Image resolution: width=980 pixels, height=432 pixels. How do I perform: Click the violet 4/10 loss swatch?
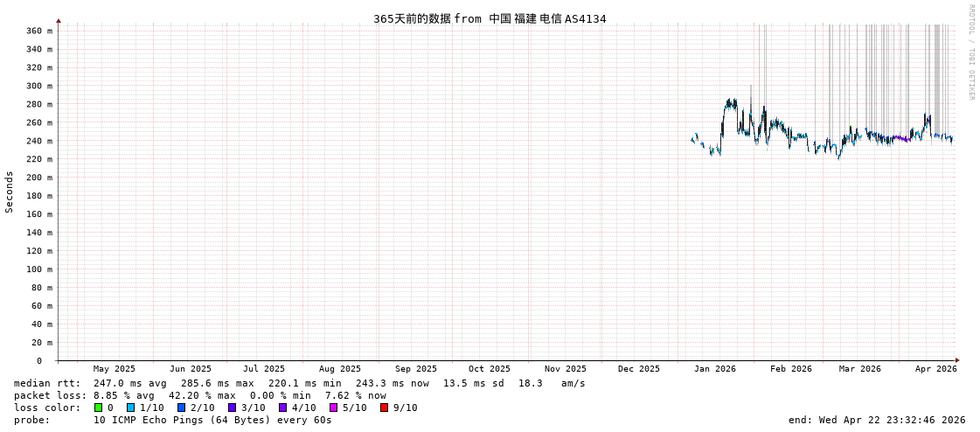tap(283, 408)
